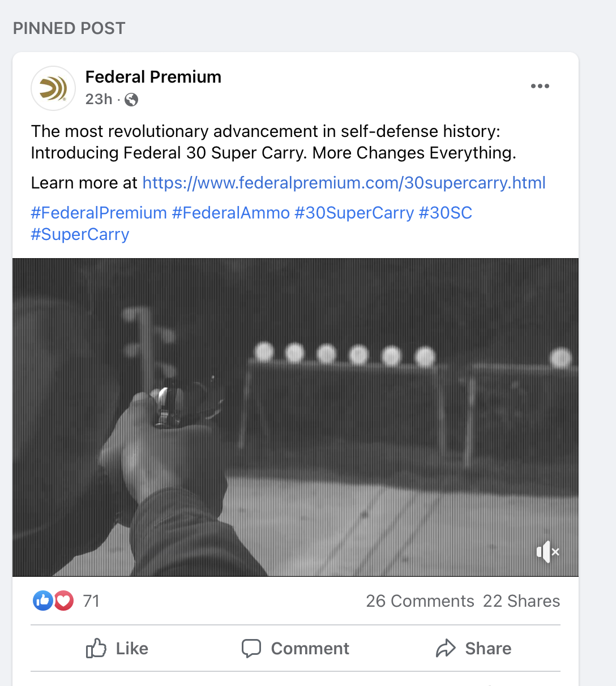Unmute the video audio
The width and height of the screenshot is (616, 686).
[x=547, y=552]
